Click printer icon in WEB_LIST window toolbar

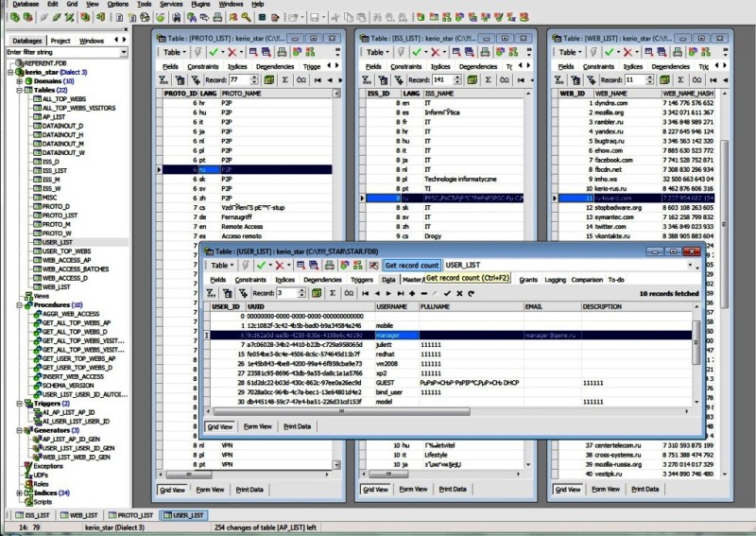(x=678, y=52)
